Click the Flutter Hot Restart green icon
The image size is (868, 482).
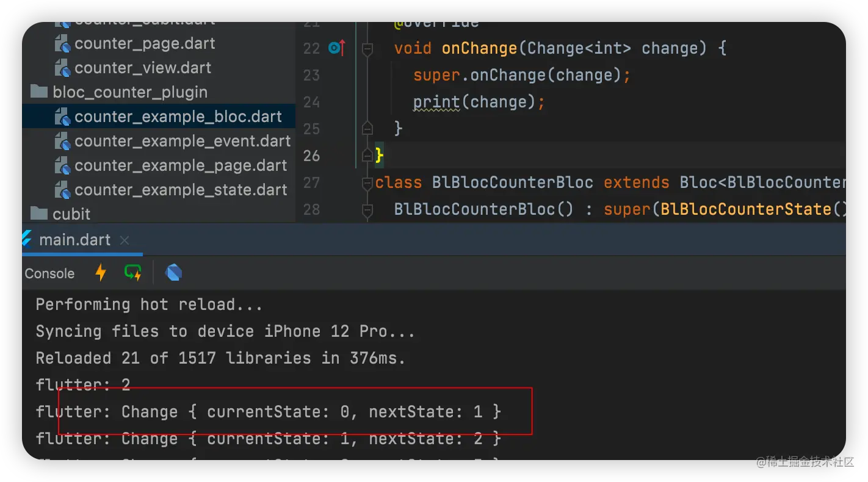coord(133,273)
